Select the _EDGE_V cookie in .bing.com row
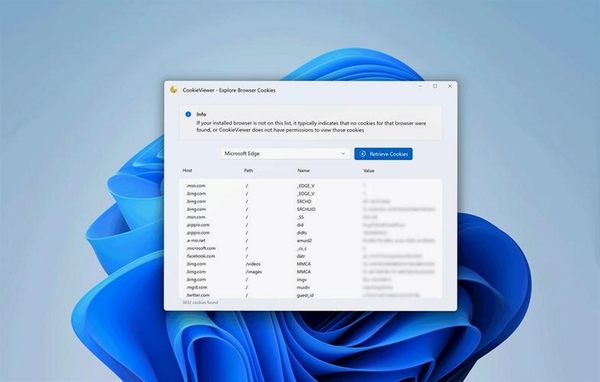This screenshot has width=600, height=382. pyautogui.click(x=306, y=194)
